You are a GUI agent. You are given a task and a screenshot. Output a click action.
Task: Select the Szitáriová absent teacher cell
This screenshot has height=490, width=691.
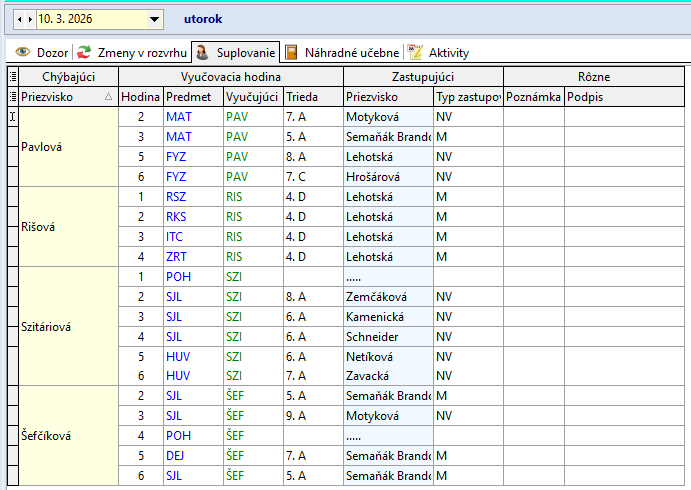[x=68, y=326]
